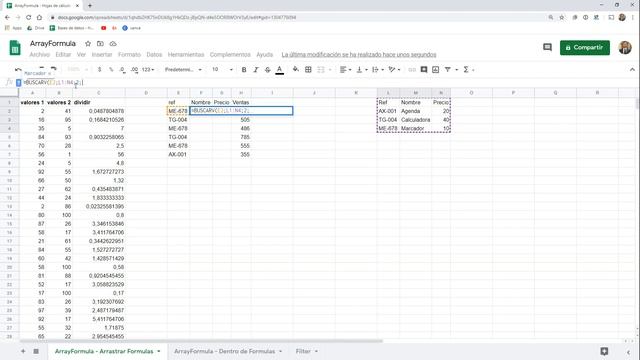
Task: Open font size dropdown
Action: pos(222,70)
